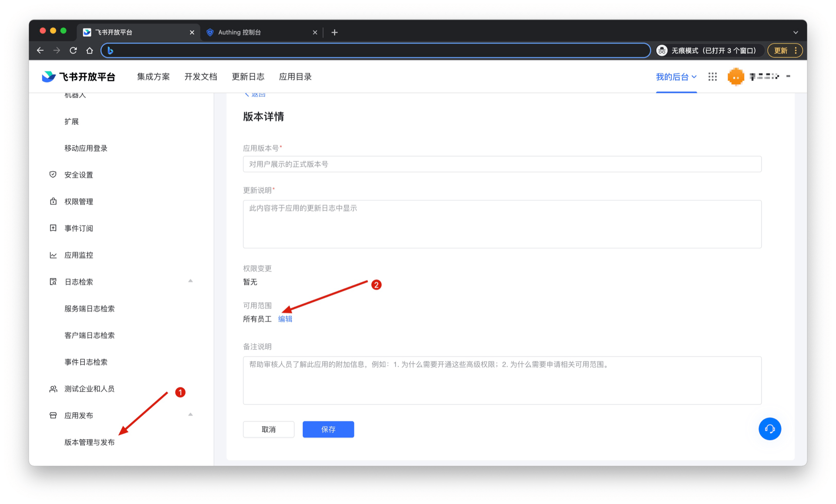
Task: Open 安全设置 with shield icon
Action: point(78,175)
